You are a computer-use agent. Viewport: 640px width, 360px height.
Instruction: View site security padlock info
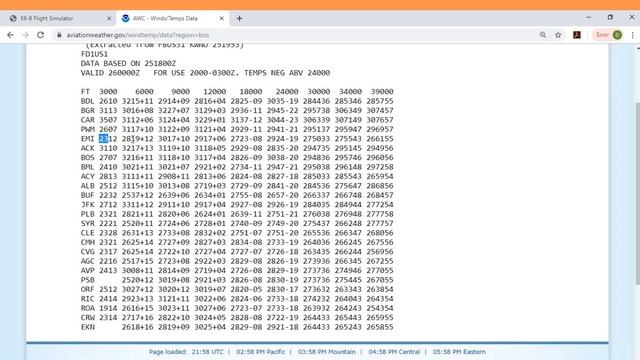pyautogui.click(x=59, y=35)
